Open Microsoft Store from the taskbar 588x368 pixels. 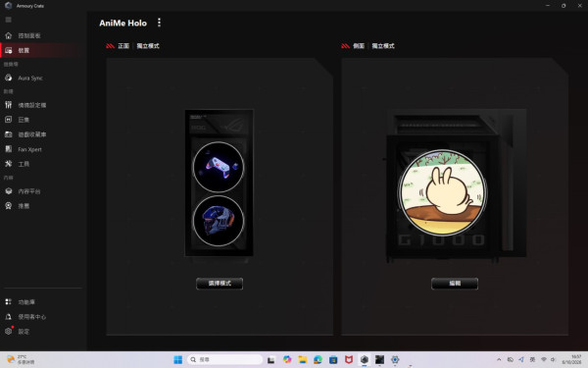click(333, 360)
